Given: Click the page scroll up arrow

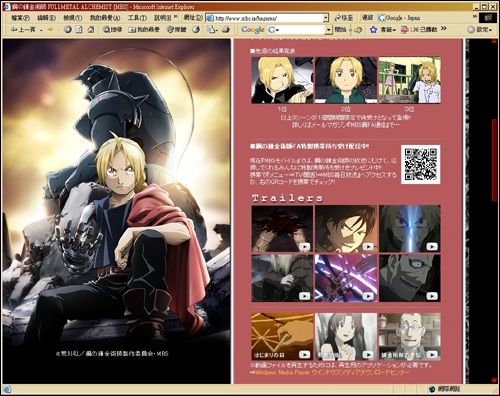Looking at the screenshot, I should coord(494,41).
